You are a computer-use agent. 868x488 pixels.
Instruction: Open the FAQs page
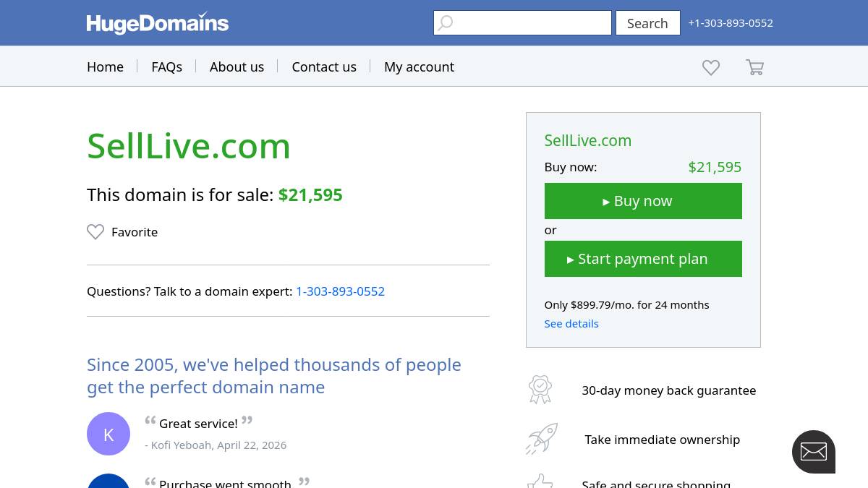tap(166, 67)
